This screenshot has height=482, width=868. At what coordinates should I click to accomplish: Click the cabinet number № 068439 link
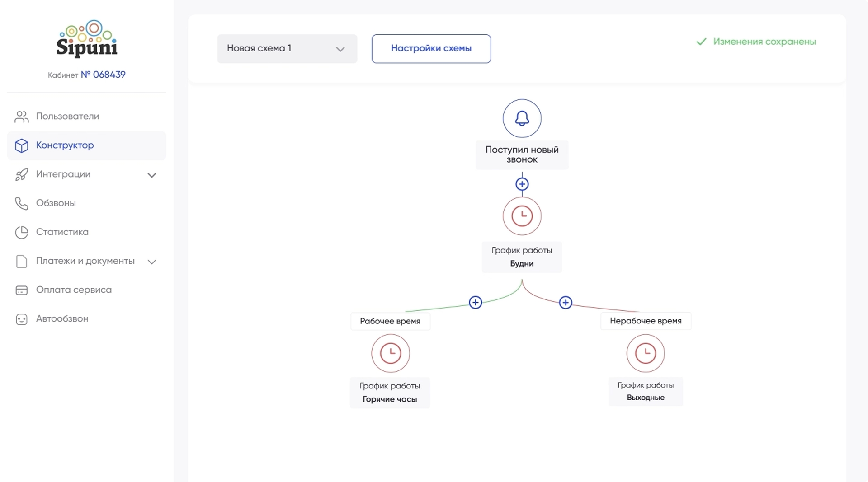tap(103, 75)
